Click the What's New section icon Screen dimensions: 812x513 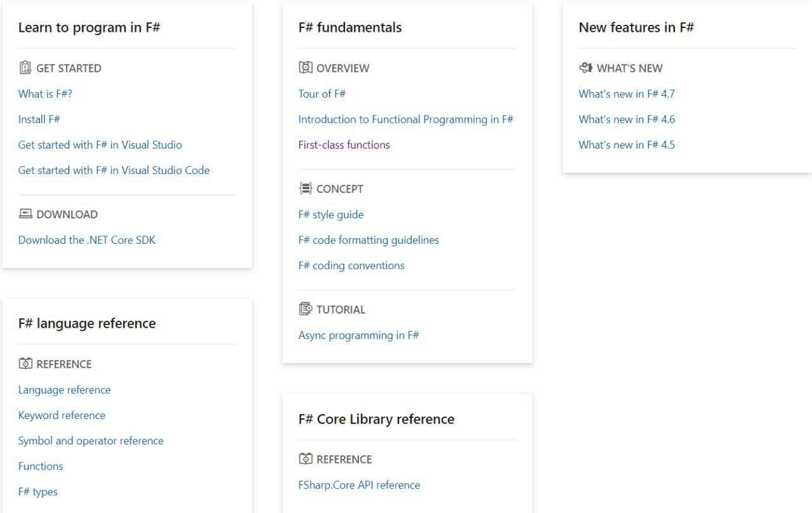click(x=586, y=68)
